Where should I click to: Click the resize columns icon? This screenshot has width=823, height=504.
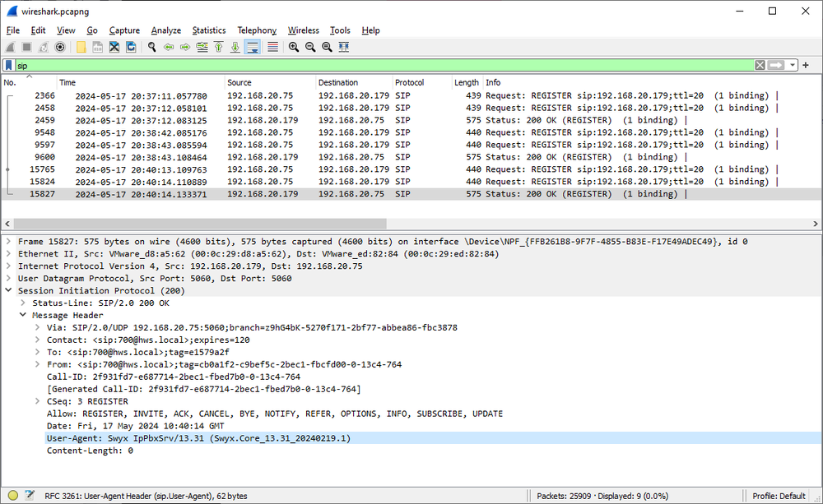point(344,47)
